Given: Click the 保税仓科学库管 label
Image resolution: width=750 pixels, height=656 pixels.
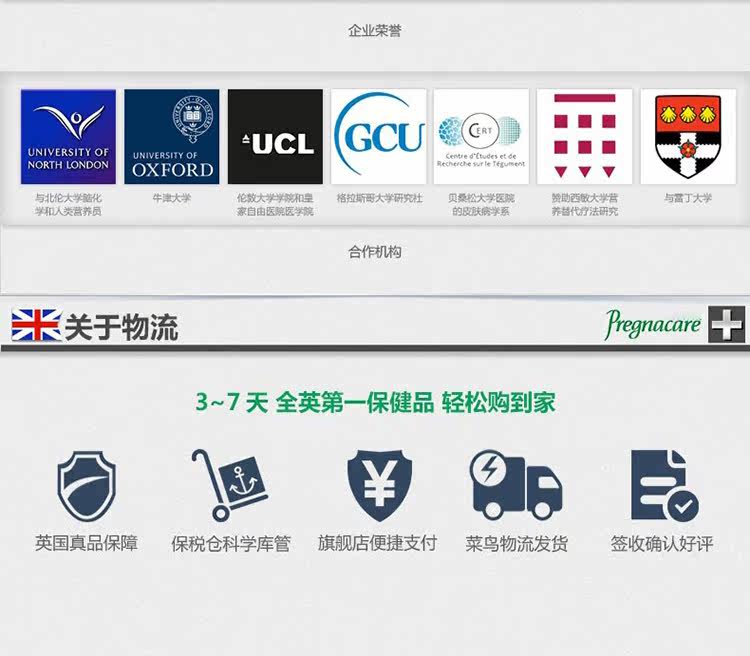Looking at the screenshot, I should pos(231,544).
